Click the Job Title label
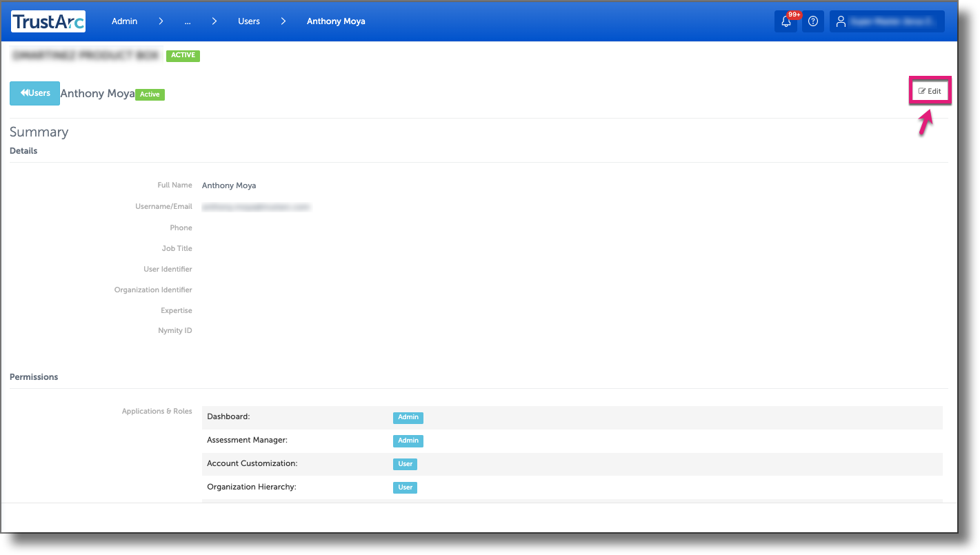The width and height of the screenshot is (980, 555). coord(177,248)
